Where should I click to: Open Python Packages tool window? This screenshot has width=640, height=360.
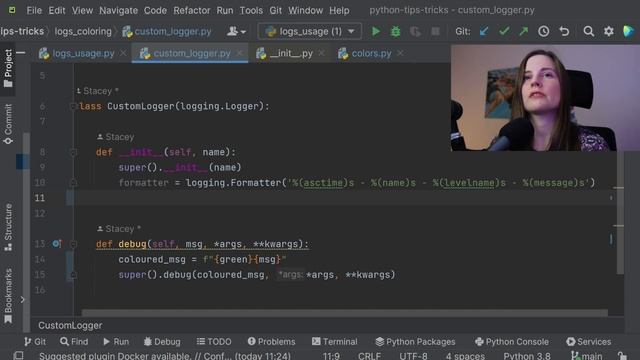415,342
